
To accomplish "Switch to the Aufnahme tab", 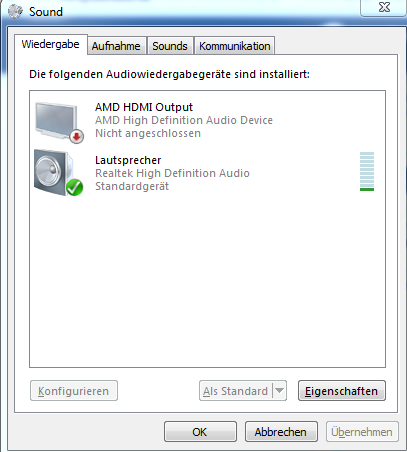I will click(x=116, y=46).
